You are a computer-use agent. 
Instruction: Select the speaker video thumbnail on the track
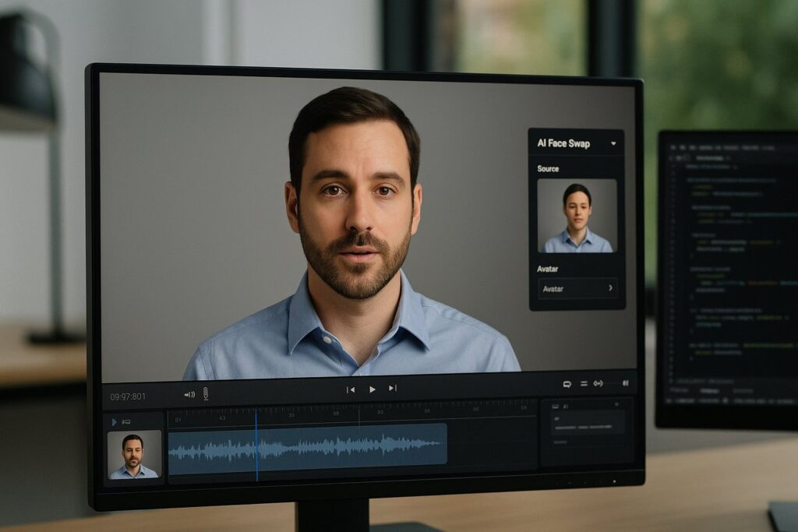point(135,454)
